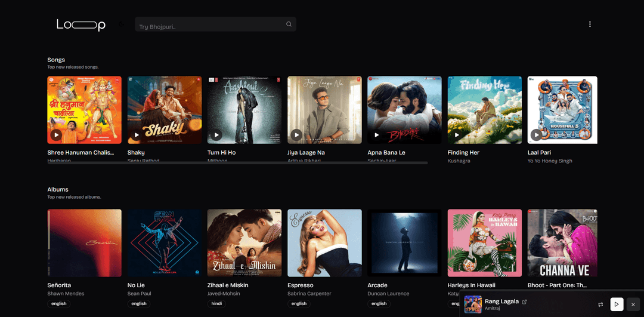Play Finding Her from its thumbnail
644x317 pixels.
tap(456, 135)
